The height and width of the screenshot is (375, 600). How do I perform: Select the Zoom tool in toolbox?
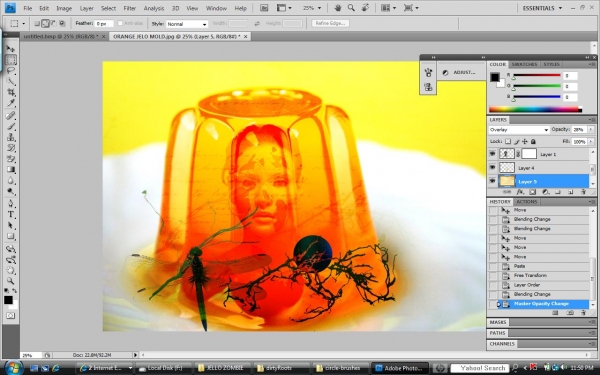[11, 281]
